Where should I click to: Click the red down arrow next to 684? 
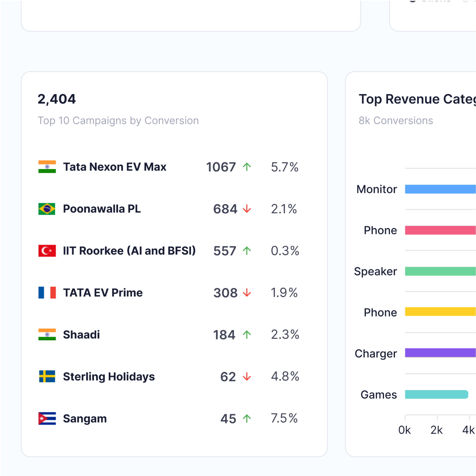click(247, 209)
